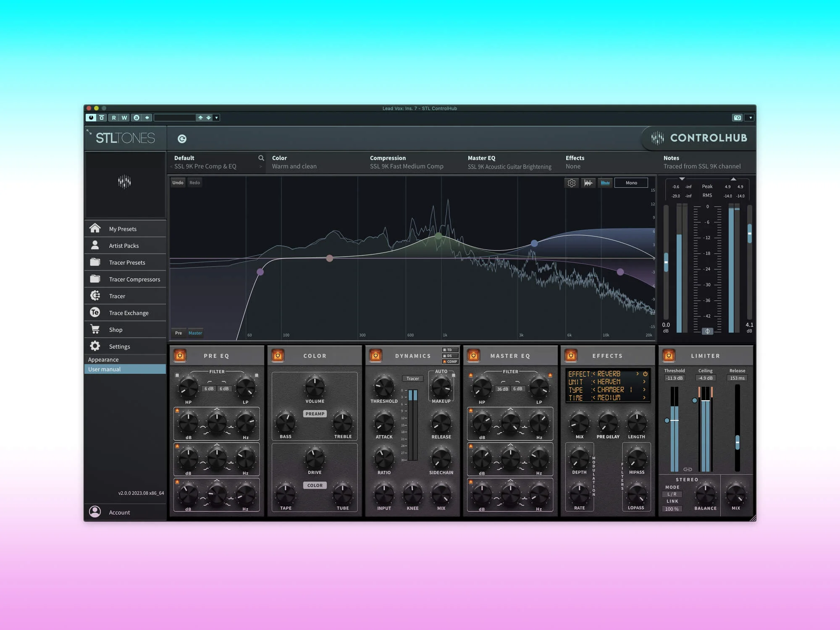This screenshot has height=630, width=840.
Task: Expand the reverb UNIT selection arrow
Action: [x=644, y=382]
